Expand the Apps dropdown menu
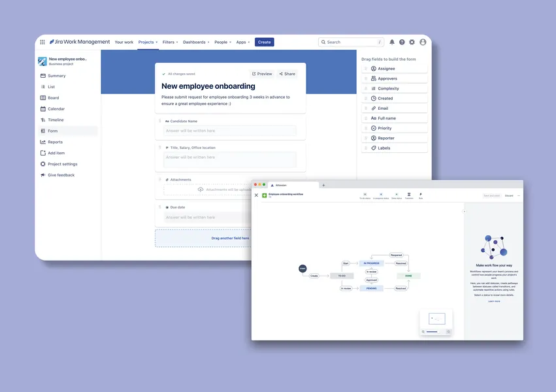This screenshot has height=392, width=556. [x=243, y=42]
